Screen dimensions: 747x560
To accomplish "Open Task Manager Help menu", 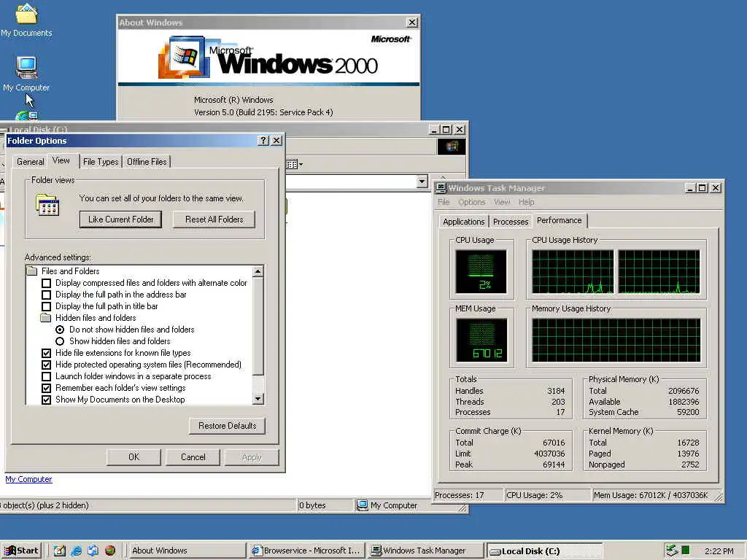I will 527,202.
